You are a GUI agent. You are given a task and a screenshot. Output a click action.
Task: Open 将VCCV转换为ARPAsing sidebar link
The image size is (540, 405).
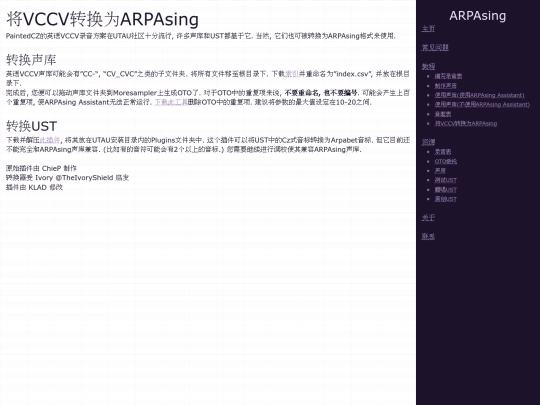point(466,123)
